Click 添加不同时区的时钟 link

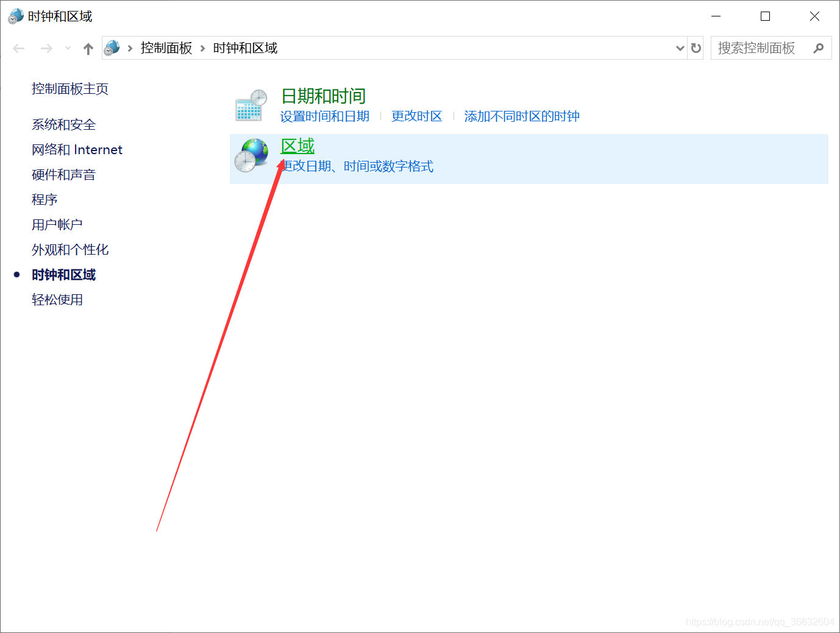pos(522,116)
